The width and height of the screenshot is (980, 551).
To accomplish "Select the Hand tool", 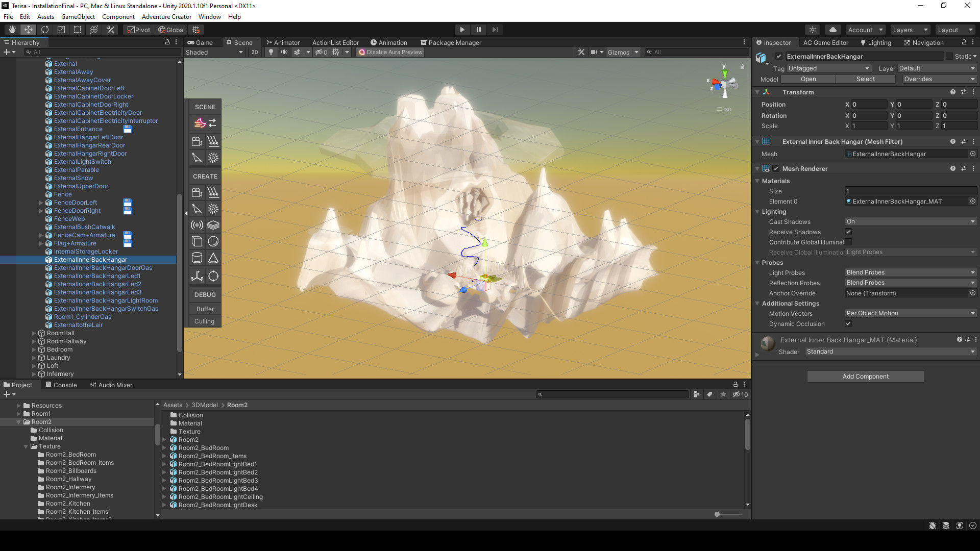I will pos(12,30).
